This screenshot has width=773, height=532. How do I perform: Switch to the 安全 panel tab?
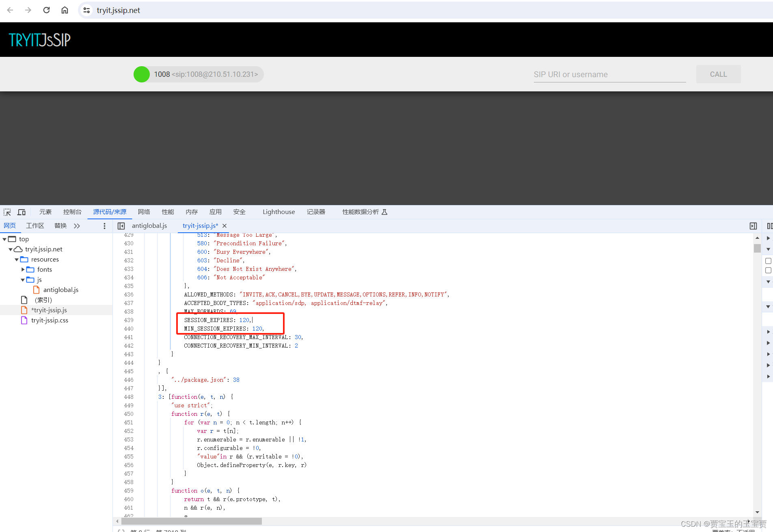[x=240, y=212]
